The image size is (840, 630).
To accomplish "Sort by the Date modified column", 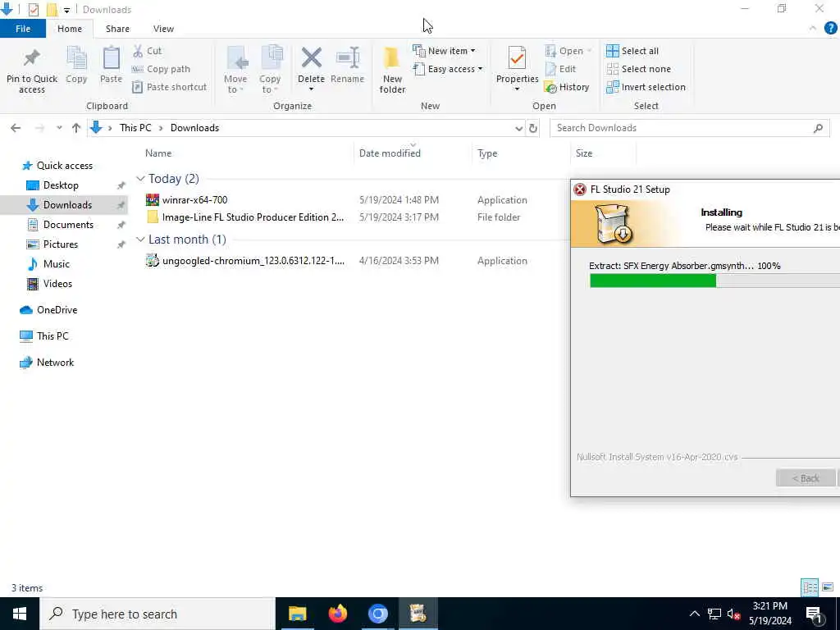I will pos(390,153).
